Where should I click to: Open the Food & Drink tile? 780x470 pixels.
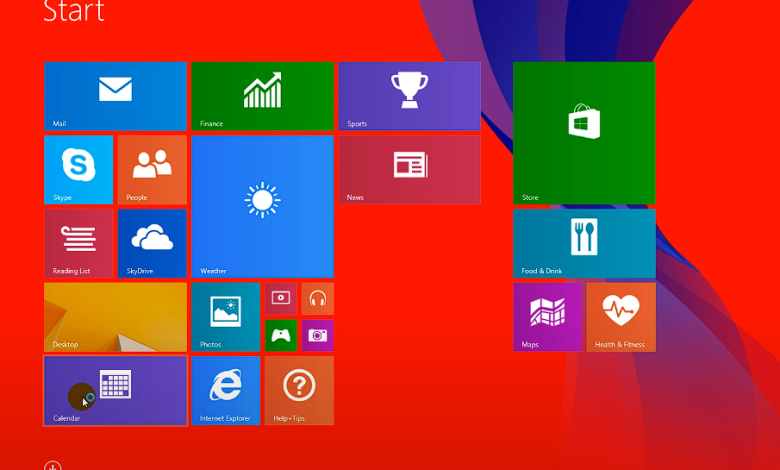(584, 243)
